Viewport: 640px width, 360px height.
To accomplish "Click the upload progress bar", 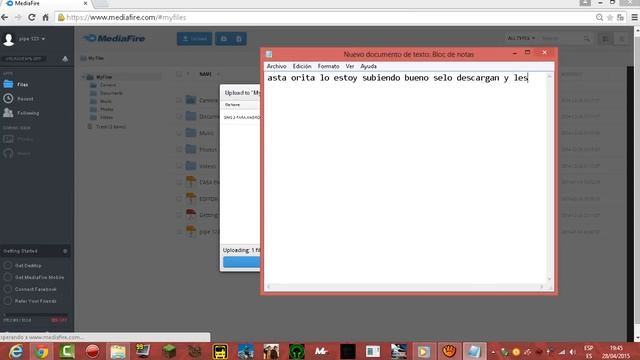I will [x=241, y=262].
